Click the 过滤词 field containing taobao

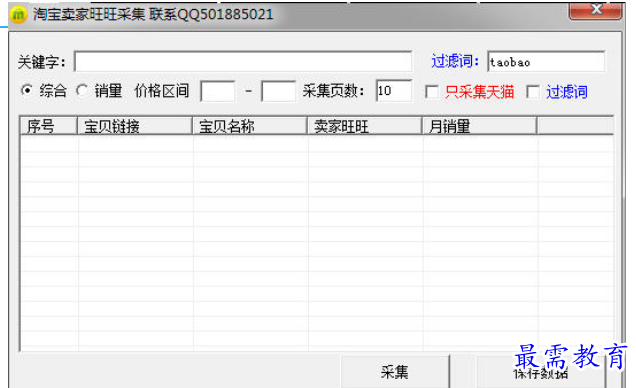click(546, 62)
